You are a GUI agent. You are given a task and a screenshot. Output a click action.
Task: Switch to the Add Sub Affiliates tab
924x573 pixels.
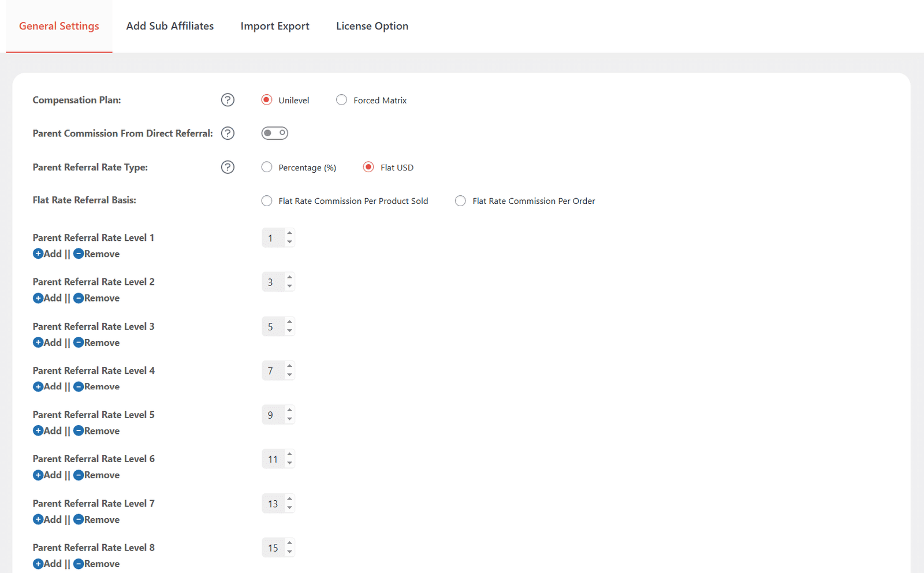point(170,26)
